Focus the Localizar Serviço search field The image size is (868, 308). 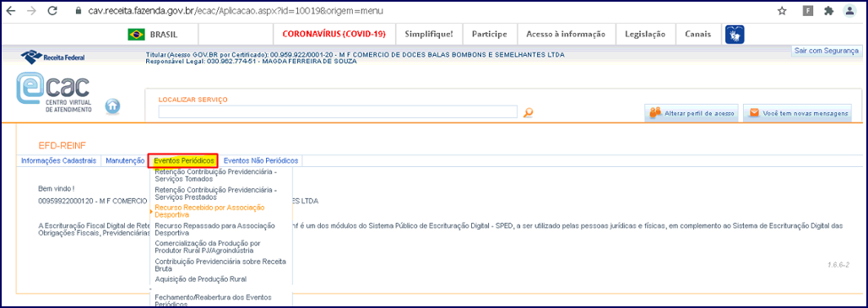pyautogui.click(x=338, y=111)
